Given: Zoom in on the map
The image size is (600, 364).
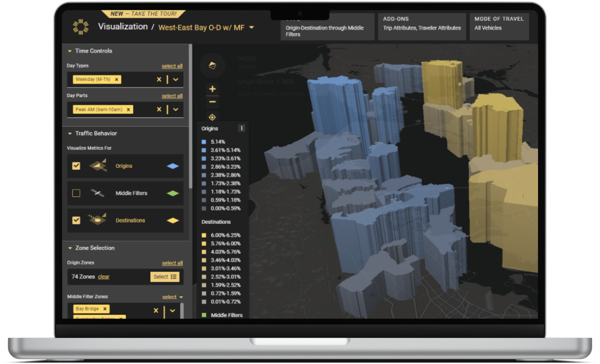Looking at the screenshot, I should (212, 89).
